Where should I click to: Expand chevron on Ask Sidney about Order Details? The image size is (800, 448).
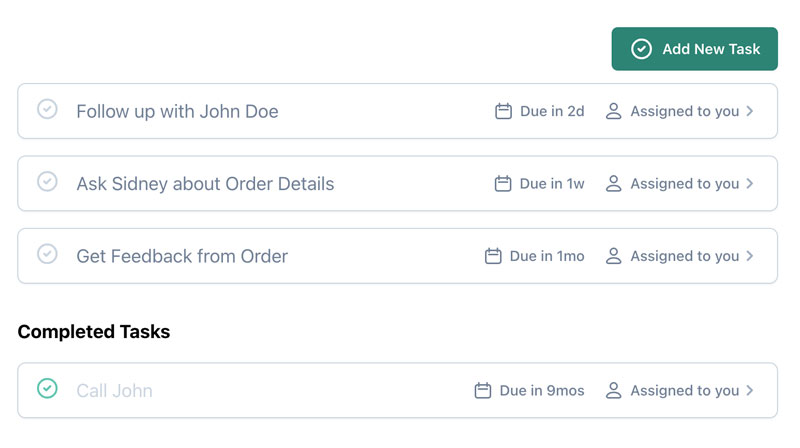[x=749, y=183]
